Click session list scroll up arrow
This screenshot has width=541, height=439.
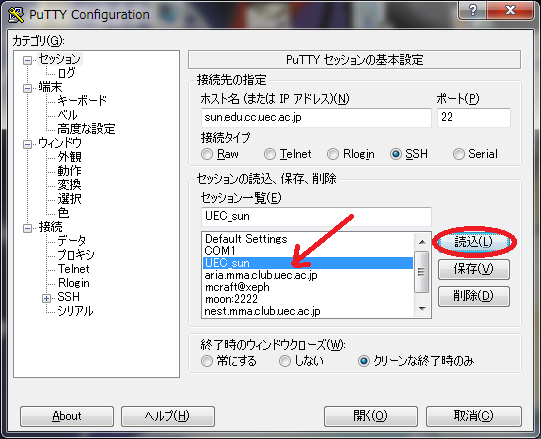tap(422, 242)
